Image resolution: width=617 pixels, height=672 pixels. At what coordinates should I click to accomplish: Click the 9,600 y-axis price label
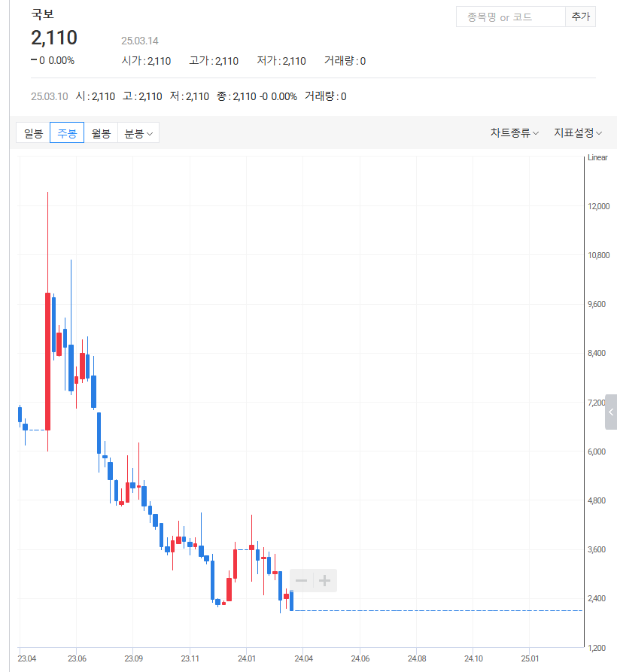point(597,304)
